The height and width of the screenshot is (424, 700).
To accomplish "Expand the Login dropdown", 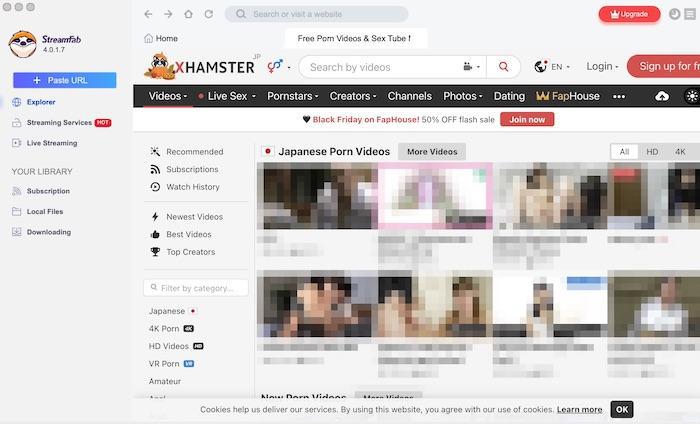I will coord(602,67).
